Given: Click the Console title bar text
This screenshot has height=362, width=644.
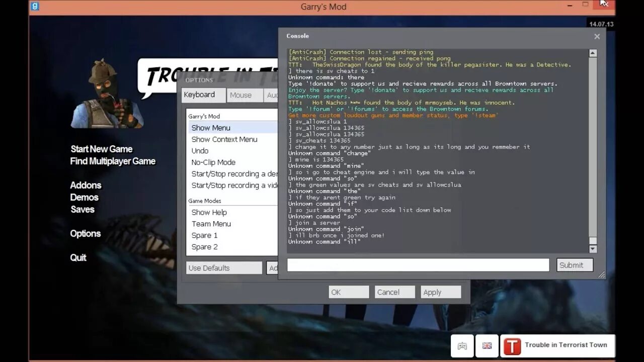Looking at the screenshot, I should click(x=297, y=36).
